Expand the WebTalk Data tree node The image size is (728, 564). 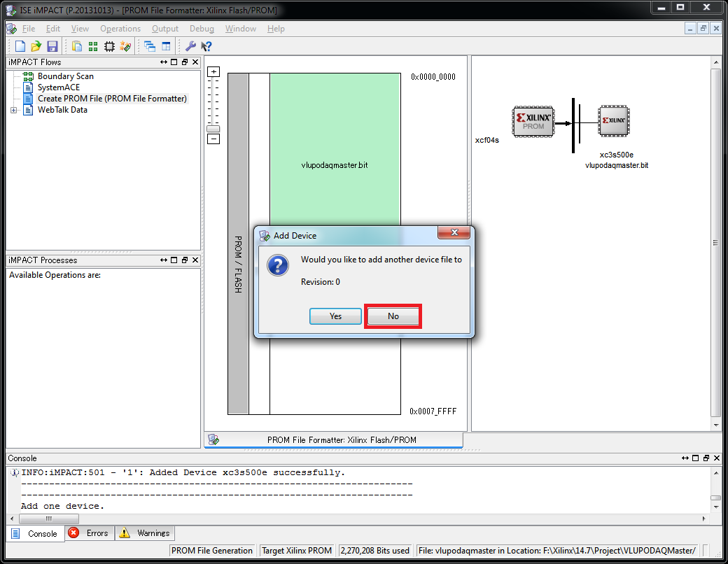click(13, 110)
